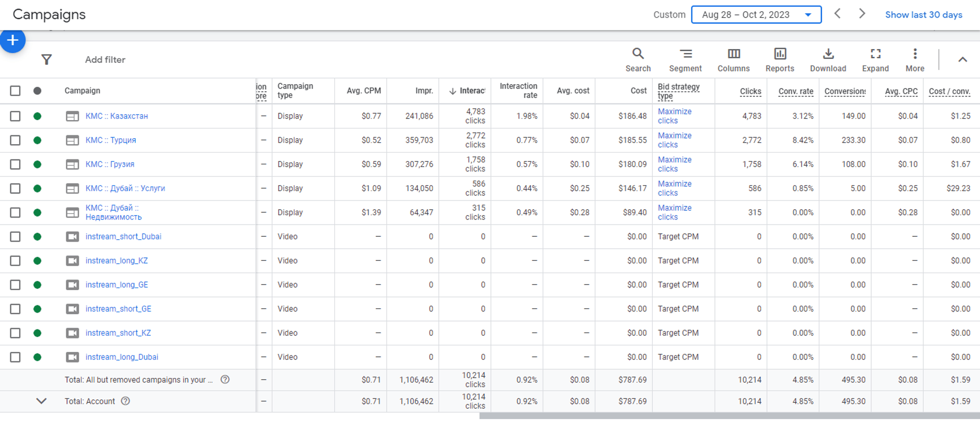The height and width of the screenshot is (422, 980).
Task: Click display icon of КМС :: Грузия
Action: coord(73,164)
